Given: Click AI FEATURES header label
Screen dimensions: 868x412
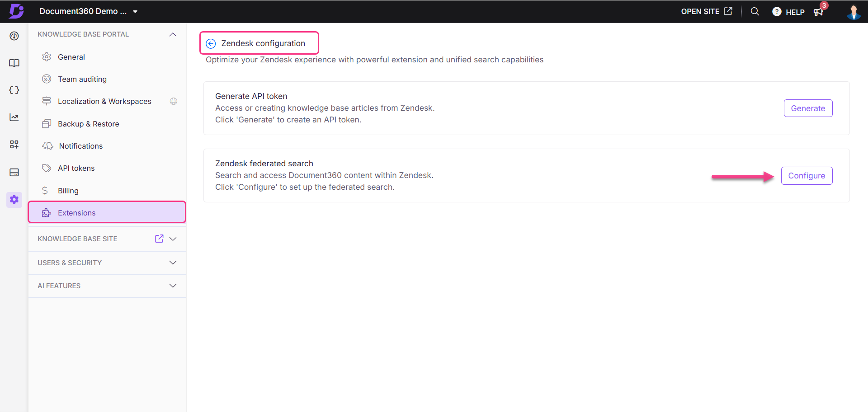Looking at the screenshot, I should point(59,286).
